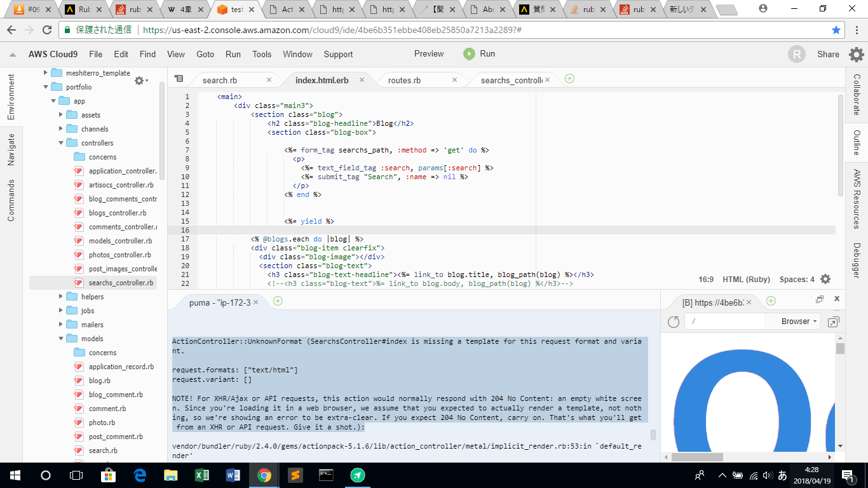This screenshot has width=868, height=488.
Task: Open Excel from taskbar
Action: 202,475
